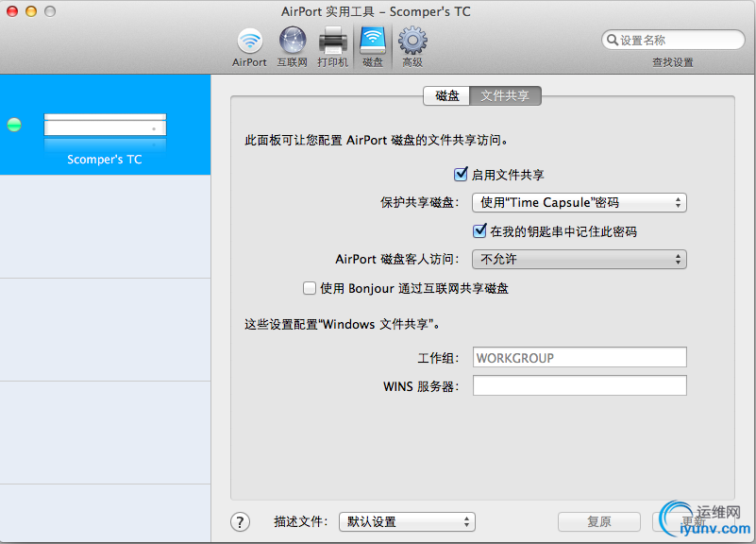
Task: Open the 描述文件 默认设置 dropdown
Action: [407, 522]
